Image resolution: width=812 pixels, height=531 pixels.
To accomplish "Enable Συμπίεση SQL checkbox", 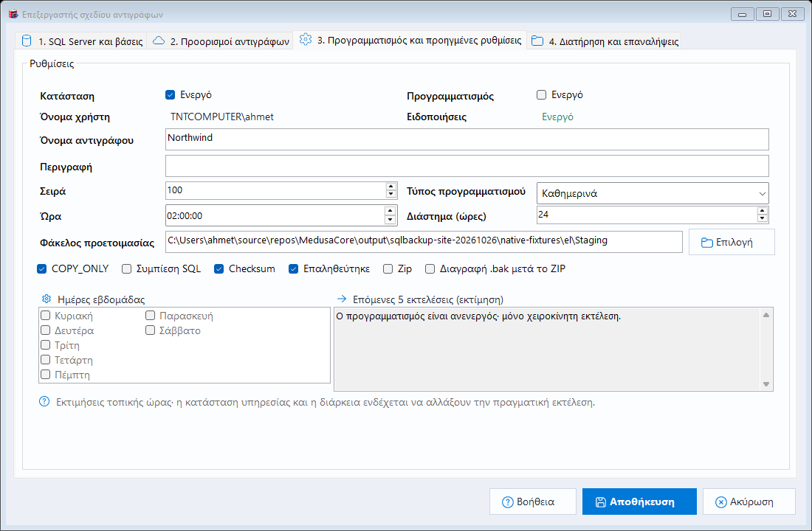I will [x=126, y=268].
